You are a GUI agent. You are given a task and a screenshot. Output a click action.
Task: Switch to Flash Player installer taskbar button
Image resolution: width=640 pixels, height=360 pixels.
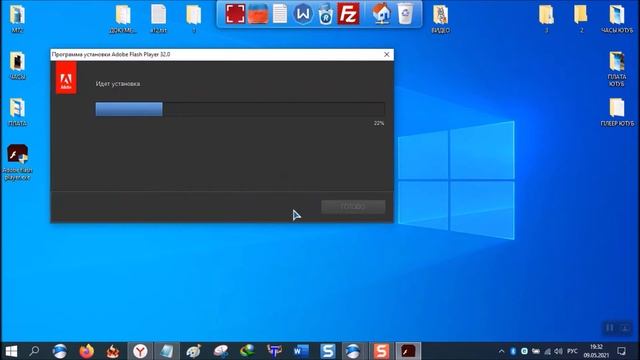click(408, 351)
